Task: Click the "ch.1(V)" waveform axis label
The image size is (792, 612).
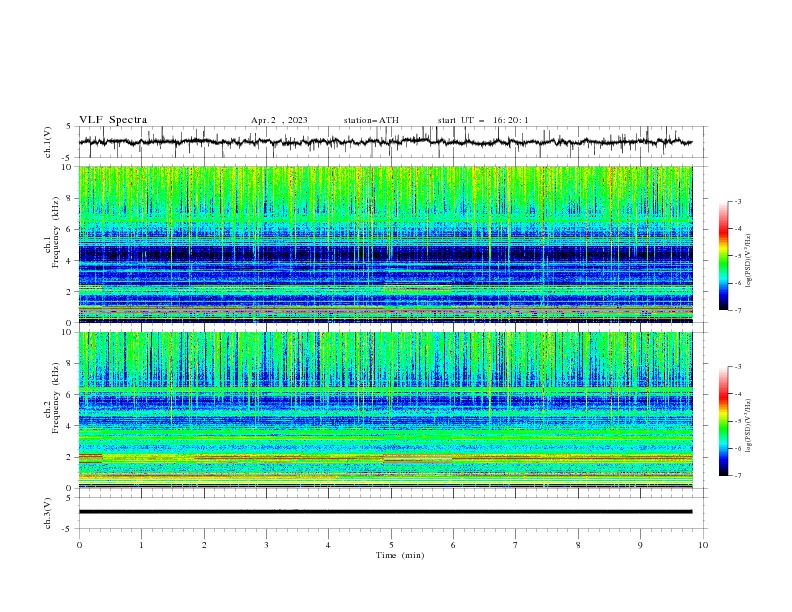Action: (48, 142)
